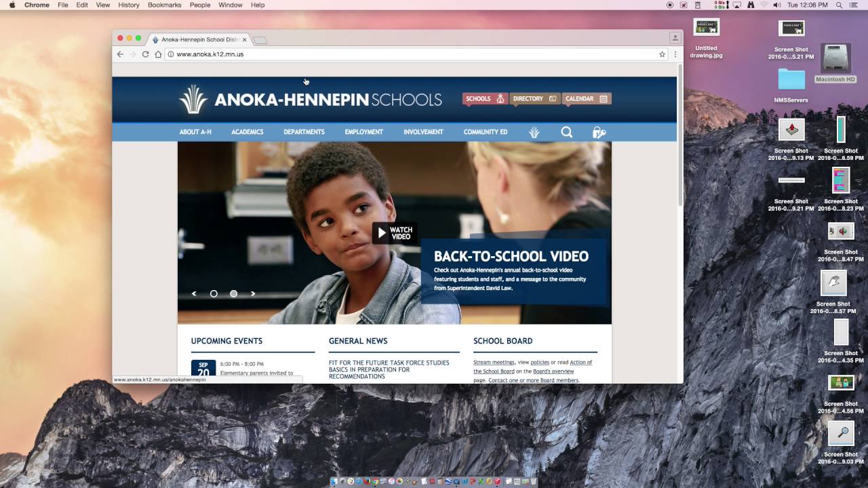This screenshot has height=488, width=868.
Task: Click the login lock icon in navigation bar
Action: click(x=599, y=132)
